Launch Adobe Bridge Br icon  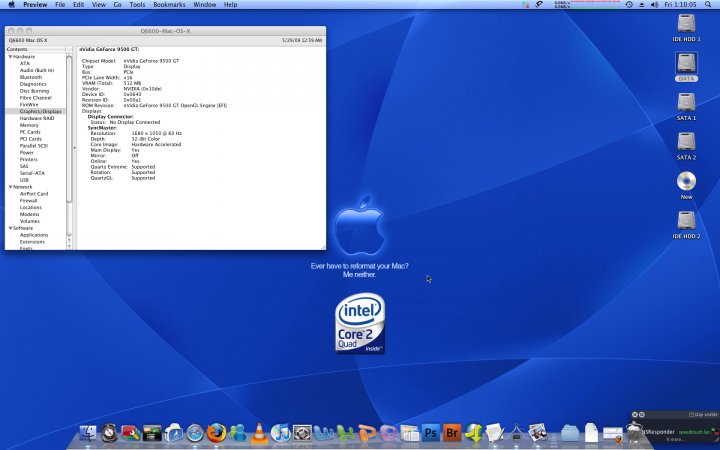[452, 433]
